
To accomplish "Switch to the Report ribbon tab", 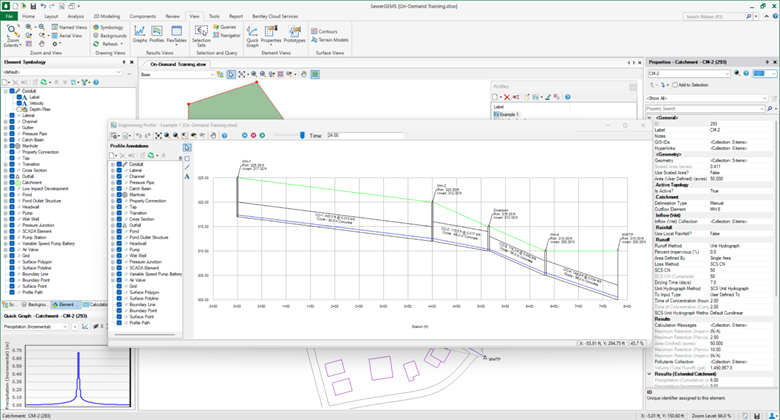I will tap(236, 16).
